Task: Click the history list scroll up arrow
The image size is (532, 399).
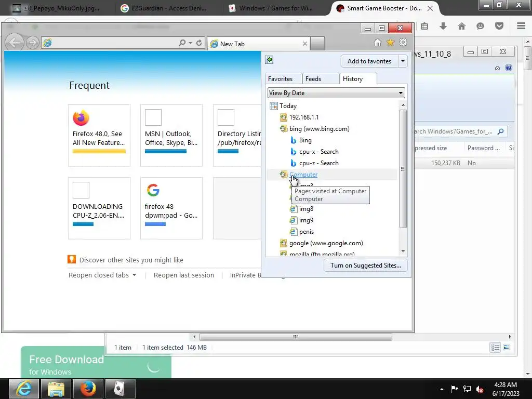Action: pyautogui.click(x=403, y=105)
